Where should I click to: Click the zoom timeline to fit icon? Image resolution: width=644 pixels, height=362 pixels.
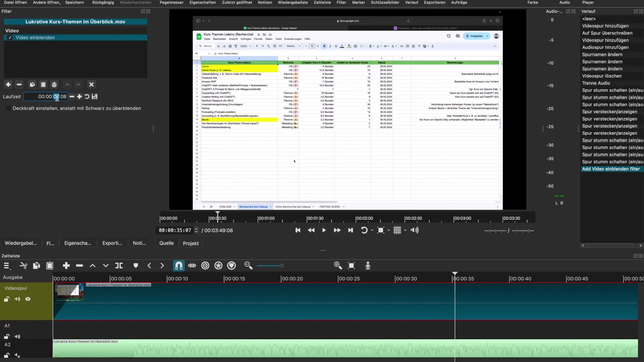coord(352,266)
